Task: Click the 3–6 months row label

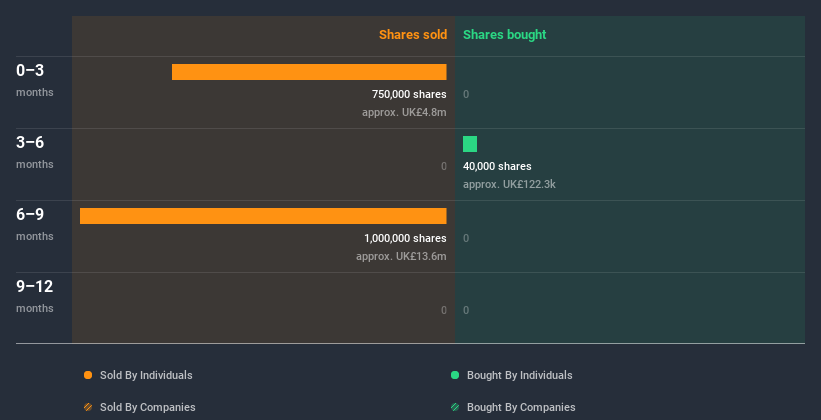Action: [x=35, y=152]
